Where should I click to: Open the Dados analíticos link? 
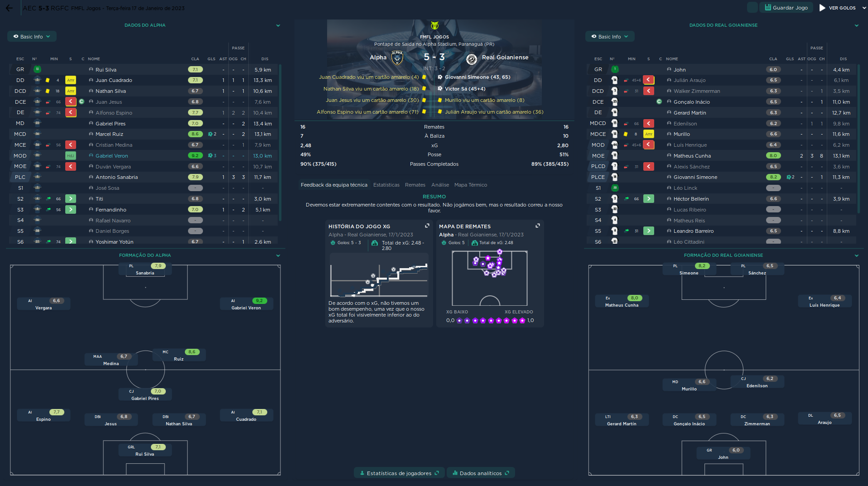click(x=481, y=473)
